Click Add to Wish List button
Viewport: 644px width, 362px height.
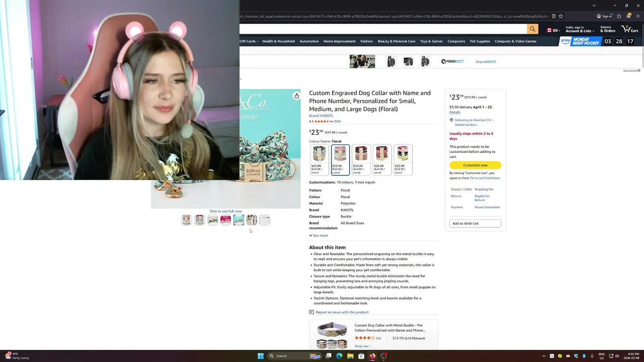coord(475,223)
